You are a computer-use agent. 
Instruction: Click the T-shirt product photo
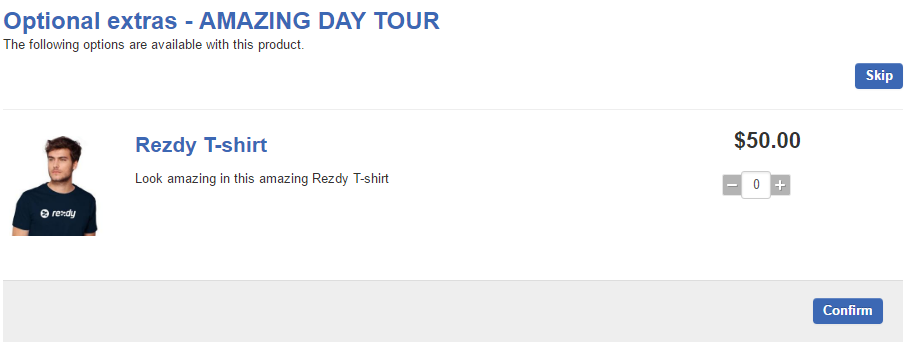pos(55,186)
